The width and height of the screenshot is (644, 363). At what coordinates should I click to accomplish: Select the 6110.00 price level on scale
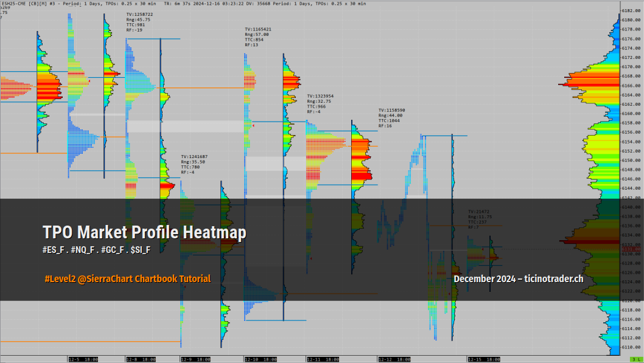631,347
